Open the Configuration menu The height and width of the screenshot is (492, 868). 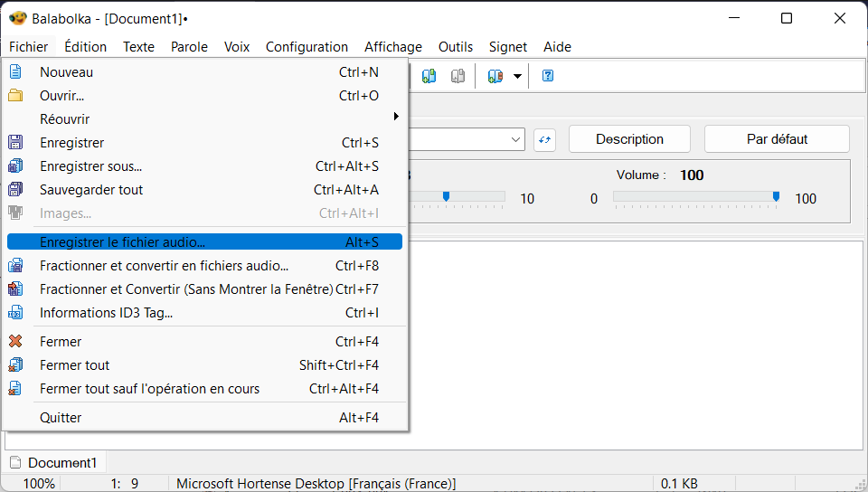click(307, 47)
